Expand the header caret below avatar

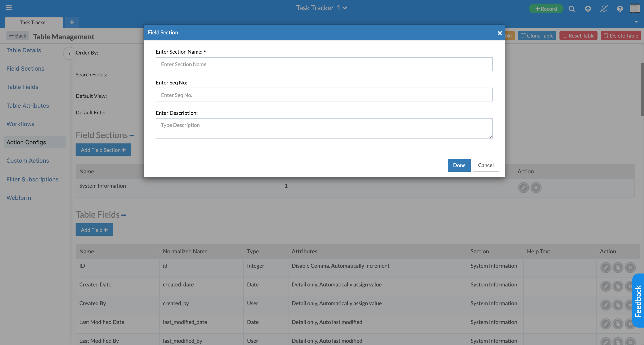tap(636, 22)
